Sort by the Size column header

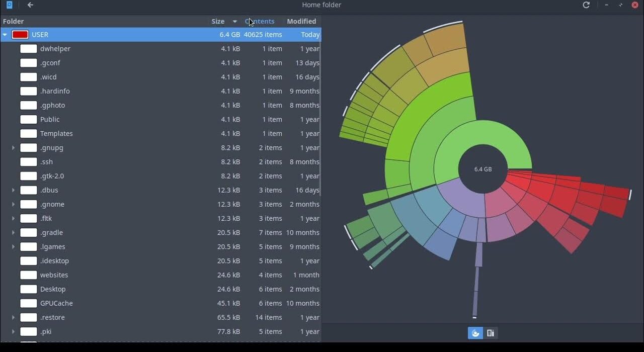(218, 21)
